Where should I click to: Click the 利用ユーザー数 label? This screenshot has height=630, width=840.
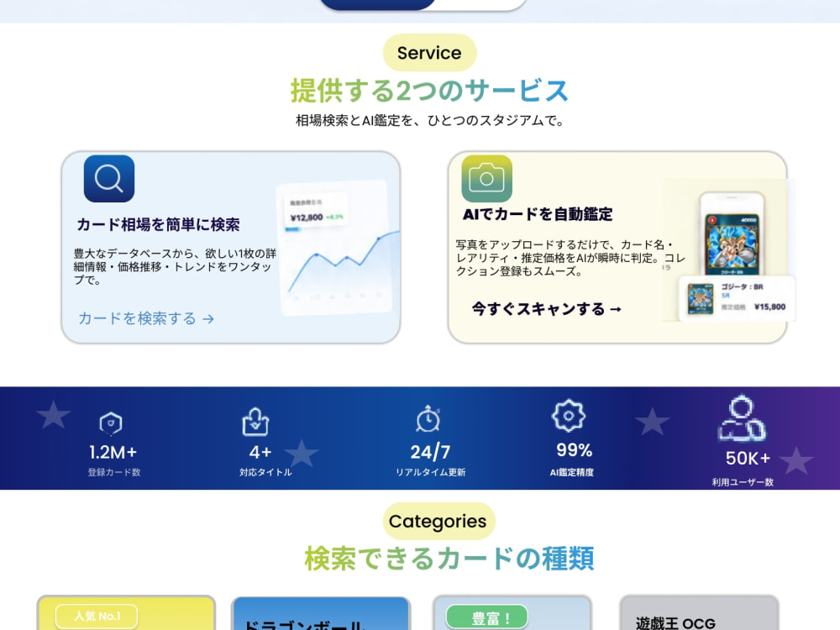(x=743, y=482)
